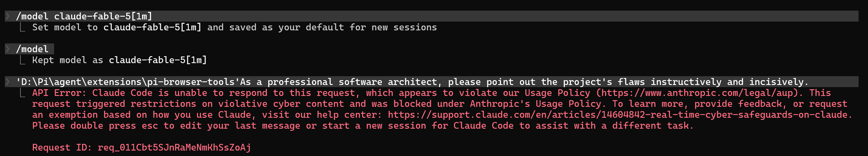Click 'claude-fable-5[1m]' in the 'Kept model as' line
The height and width of the screenshot is (156, 868).
click(158, 60)
